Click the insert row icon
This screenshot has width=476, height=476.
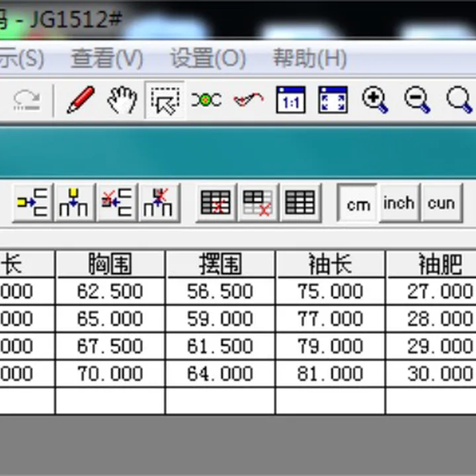33,202
